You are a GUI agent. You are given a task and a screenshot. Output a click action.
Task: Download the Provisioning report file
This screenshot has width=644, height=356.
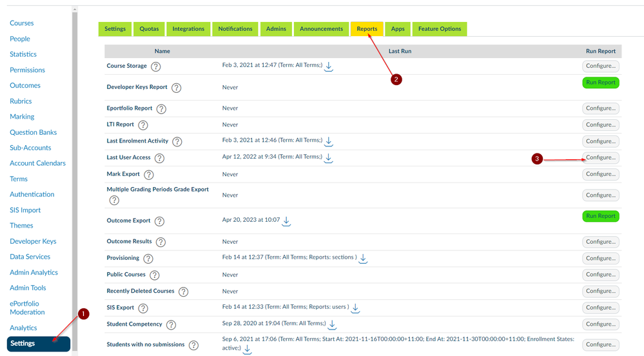pyautogui.click(x=363, y=258)
